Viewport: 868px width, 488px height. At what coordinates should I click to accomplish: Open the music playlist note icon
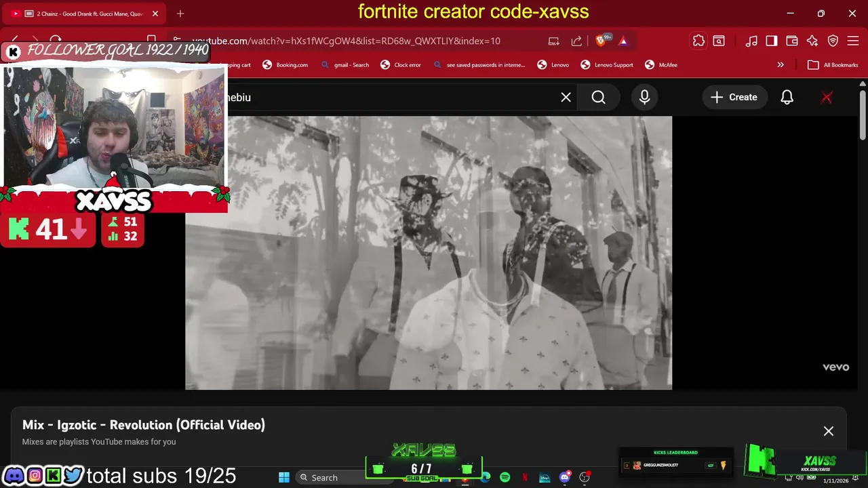[x=751, y=41]
